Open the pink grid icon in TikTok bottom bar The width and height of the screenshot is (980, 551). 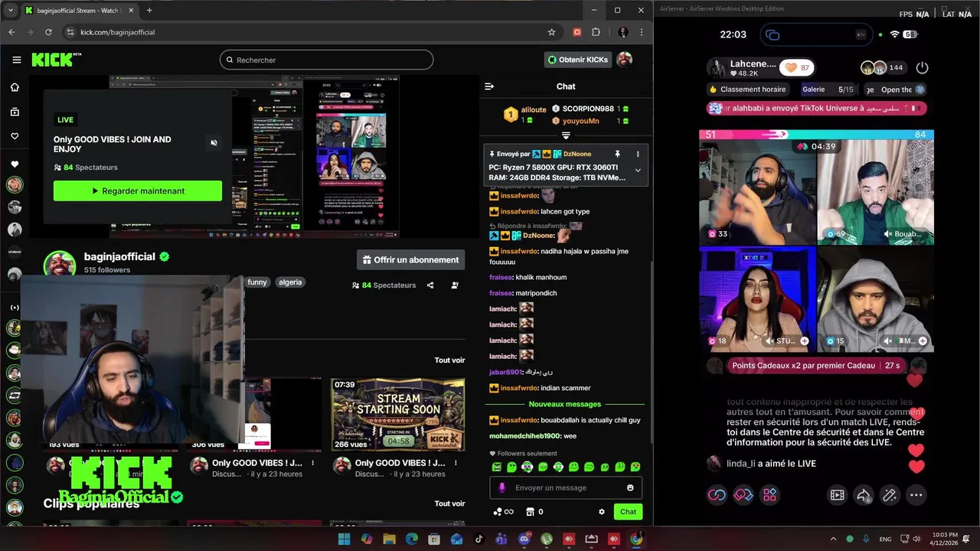769,495
